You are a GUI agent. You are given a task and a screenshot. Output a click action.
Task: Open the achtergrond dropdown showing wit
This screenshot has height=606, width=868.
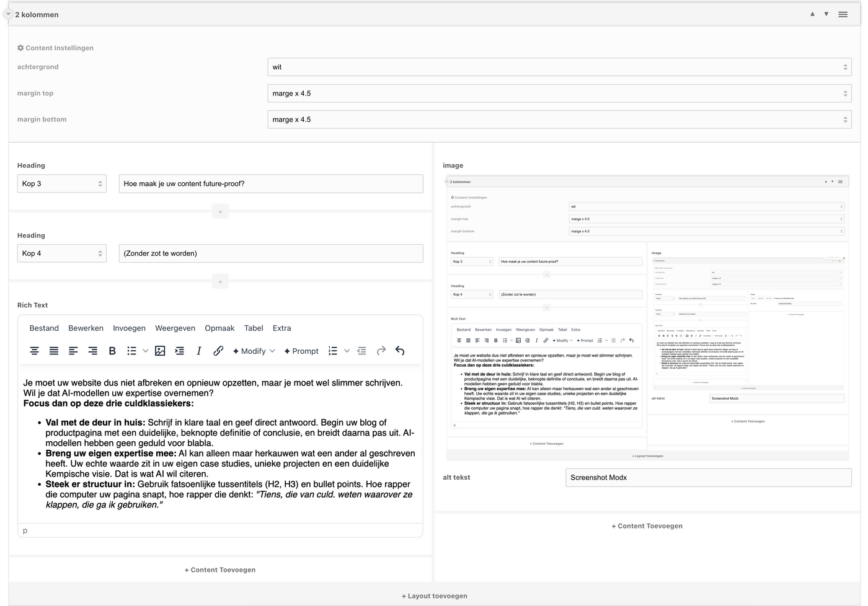tap(559, 67)
